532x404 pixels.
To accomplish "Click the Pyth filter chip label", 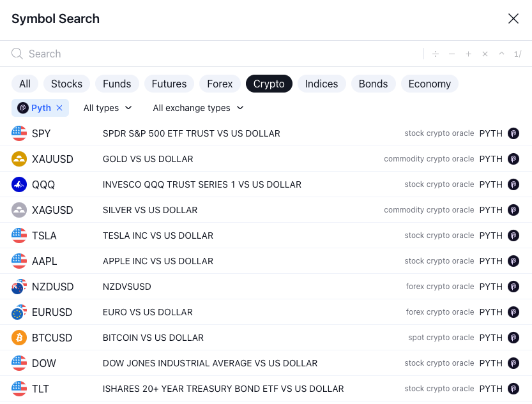I will [41, 108].
